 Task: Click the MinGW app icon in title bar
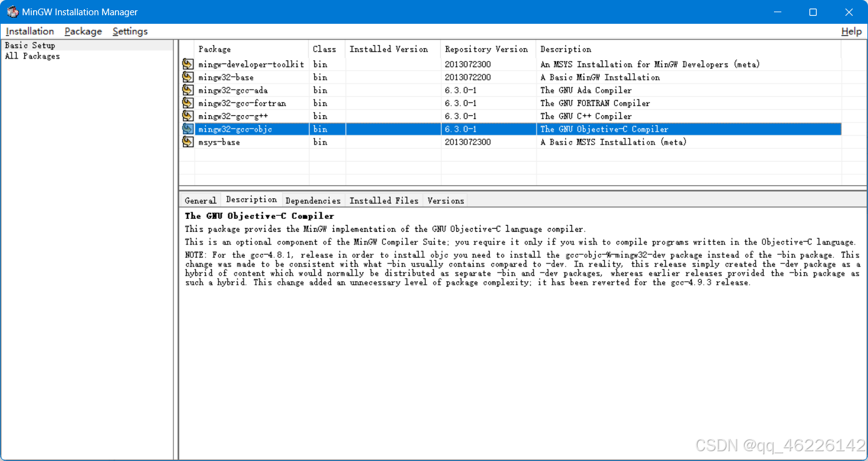click(12, 12)
